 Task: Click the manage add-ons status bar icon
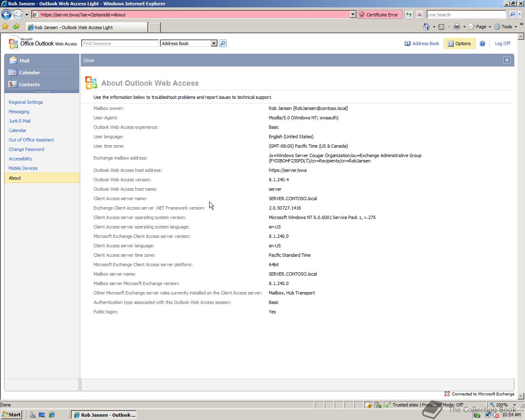(x=378, y=405)
